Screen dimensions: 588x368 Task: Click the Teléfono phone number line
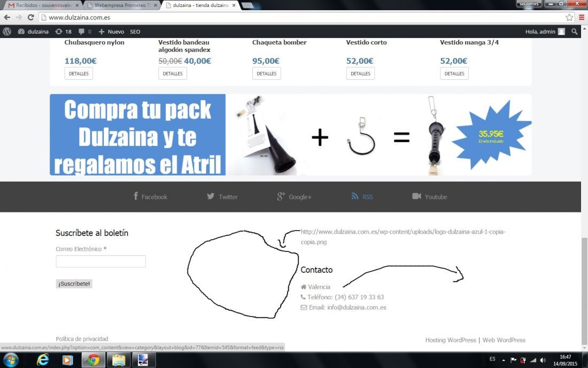coord(342,297)
